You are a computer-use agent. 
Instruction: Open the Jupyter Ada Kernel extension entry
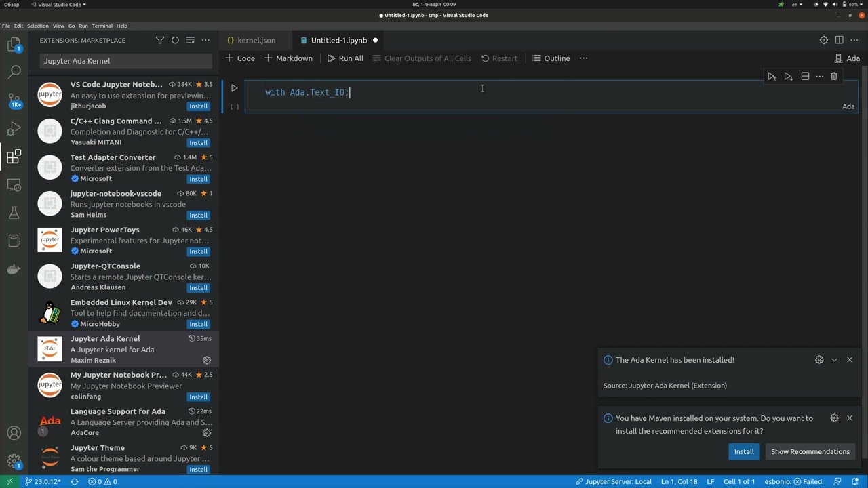(x=123, y=349)
